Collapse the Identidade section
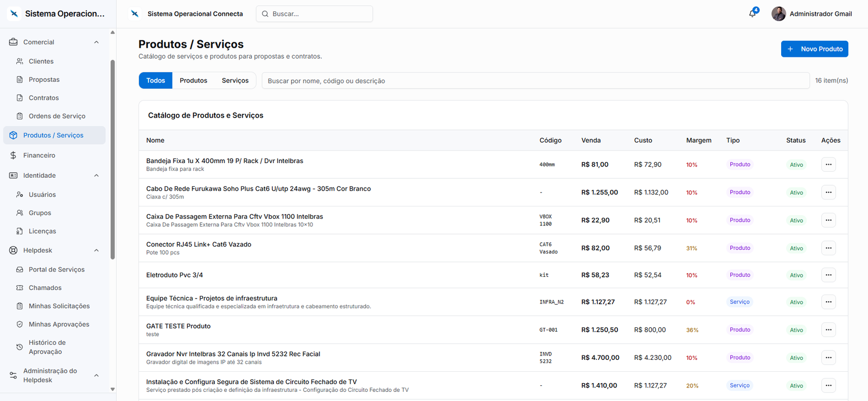This screenshot has width=868, height=401. point(97,176)
